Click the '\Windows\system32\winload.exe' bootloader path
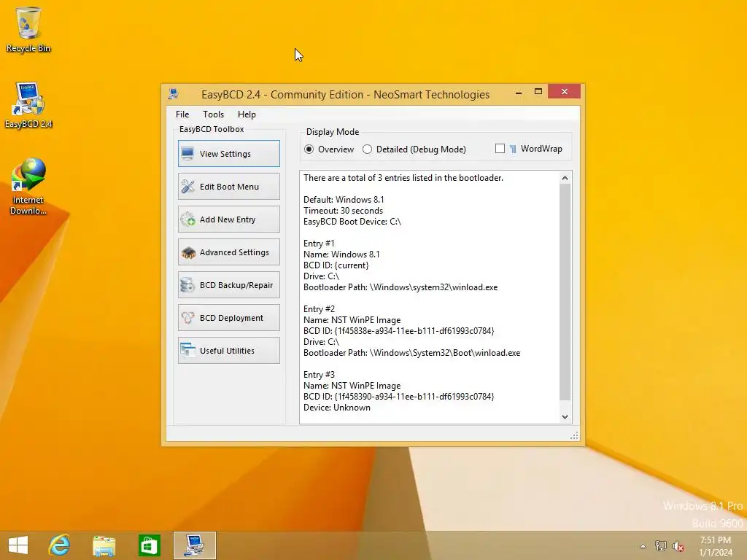The image size is (747, 560). click(433, 287)
